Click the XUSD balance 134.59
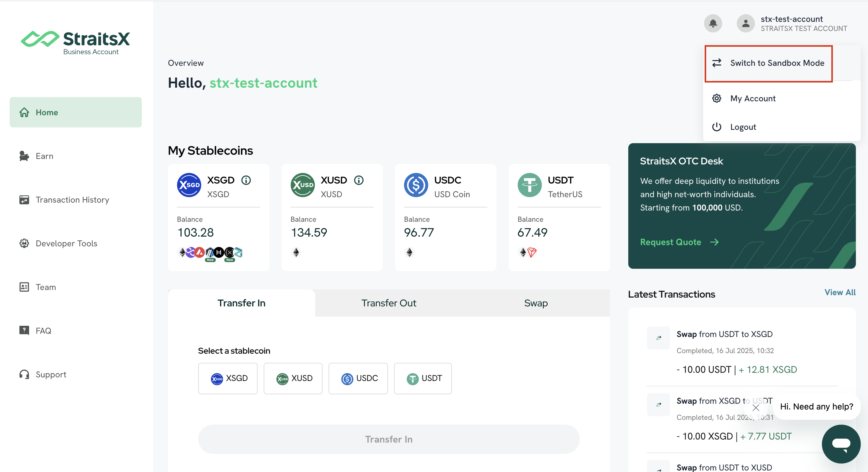The width and height of the screenshot is (868, 472). click(x=309, y=232)
